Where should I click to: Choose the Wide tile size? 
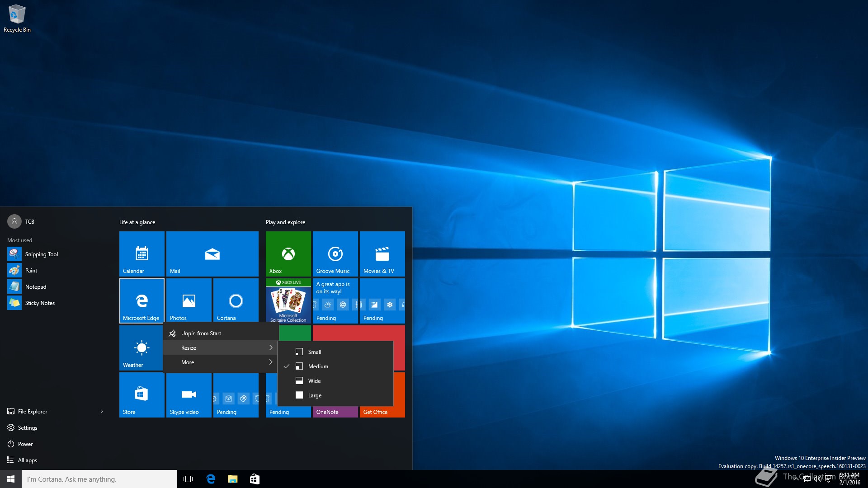pyautogui.click(x=314, y=381)
